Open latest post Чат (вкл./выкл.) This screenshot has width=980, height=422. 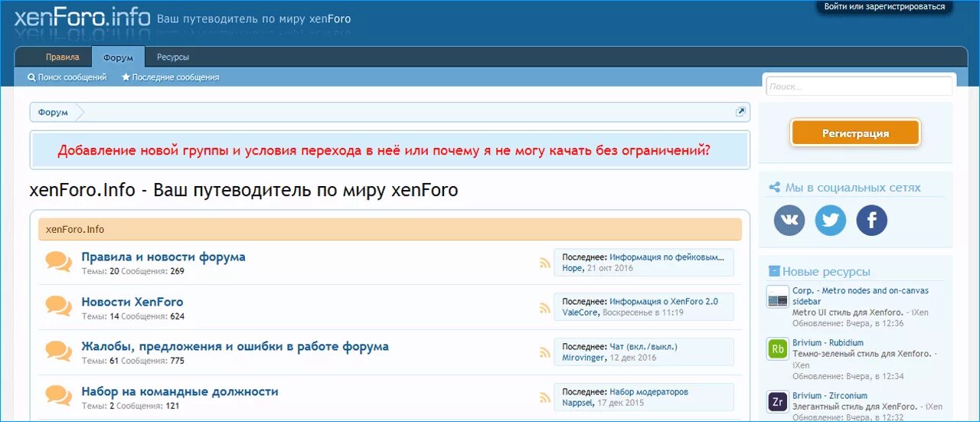[x=643, y=347]
